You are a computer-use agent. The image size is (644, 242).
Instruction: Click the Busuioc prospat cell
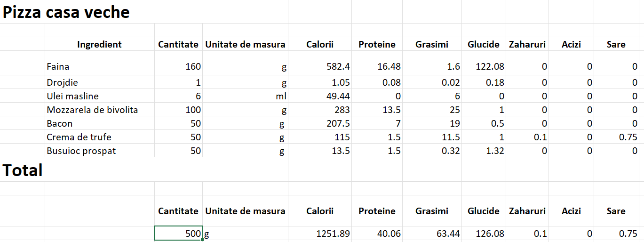[x=100, y=151]
